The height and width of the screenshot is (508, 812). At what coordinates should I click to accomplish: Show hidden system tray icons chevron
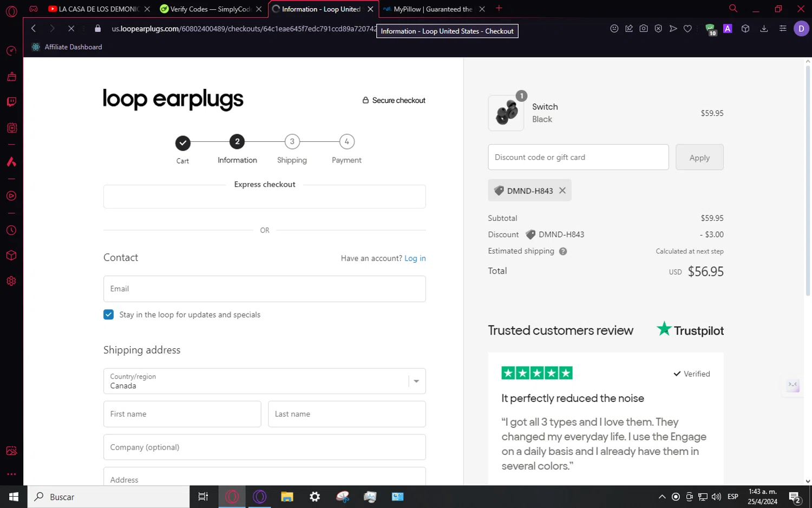pos(662,497)
